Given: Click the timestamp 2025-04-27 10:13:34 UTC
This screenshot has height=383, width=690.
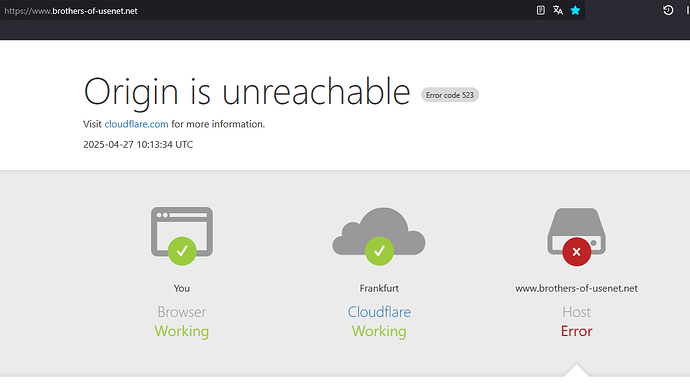Looking at the screenshot, I should pos(138,144).
